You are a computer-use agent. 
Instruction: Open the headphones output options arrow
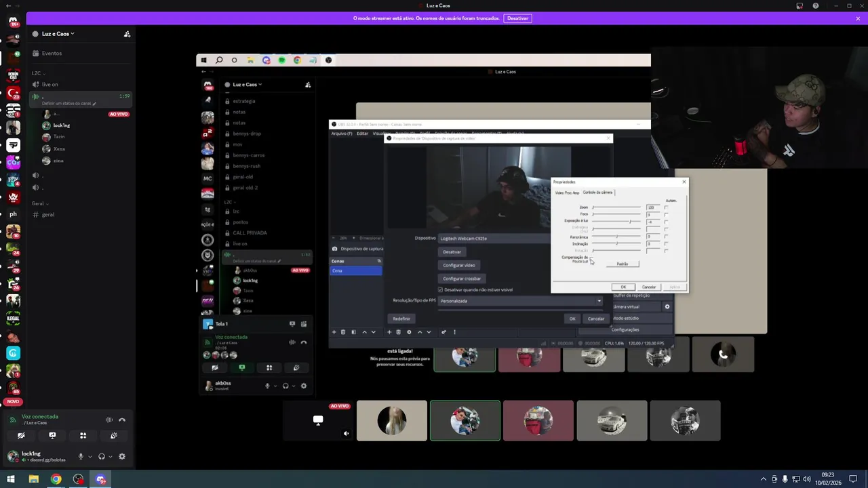pyautogui.click(x=110, y=457)
